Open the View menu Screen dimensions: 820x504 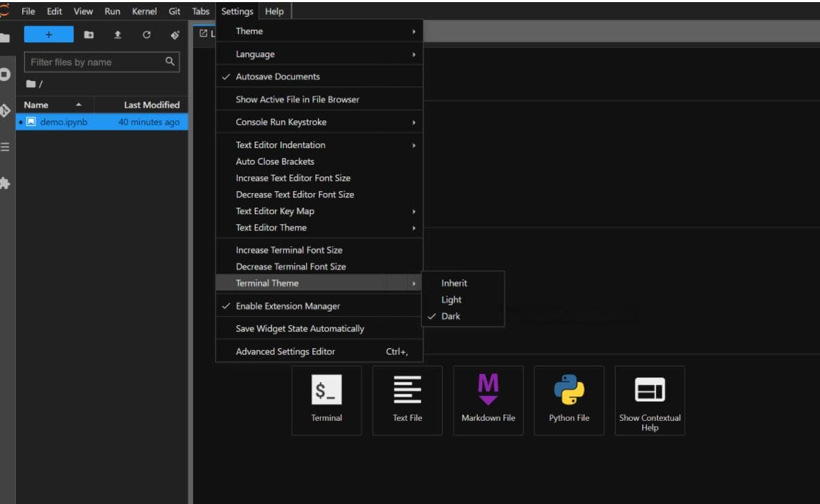[83, 11]
